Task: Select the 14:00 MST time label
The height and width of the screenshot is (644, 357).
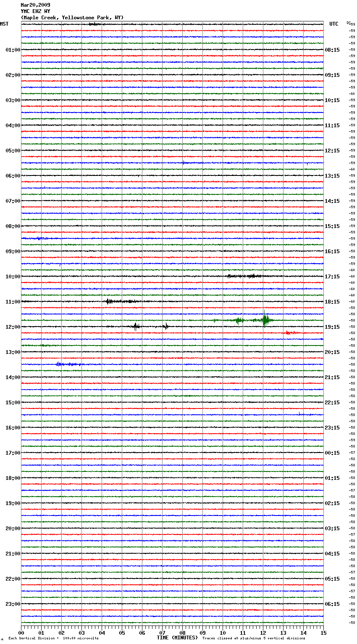Action: (x=13, y=377)
